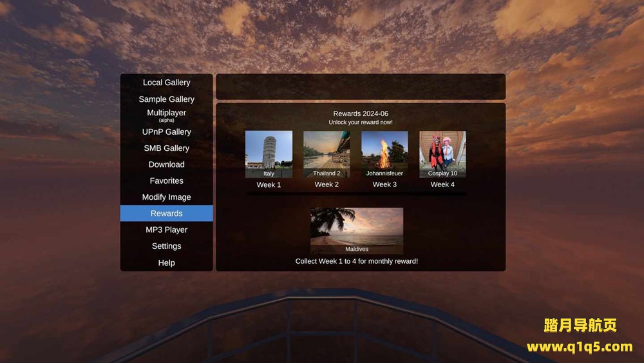Viewport: 644px width, 363px height.
Task: Unlock the Italy Week 1 reward thumbnail
Action: tap(269, 154)
